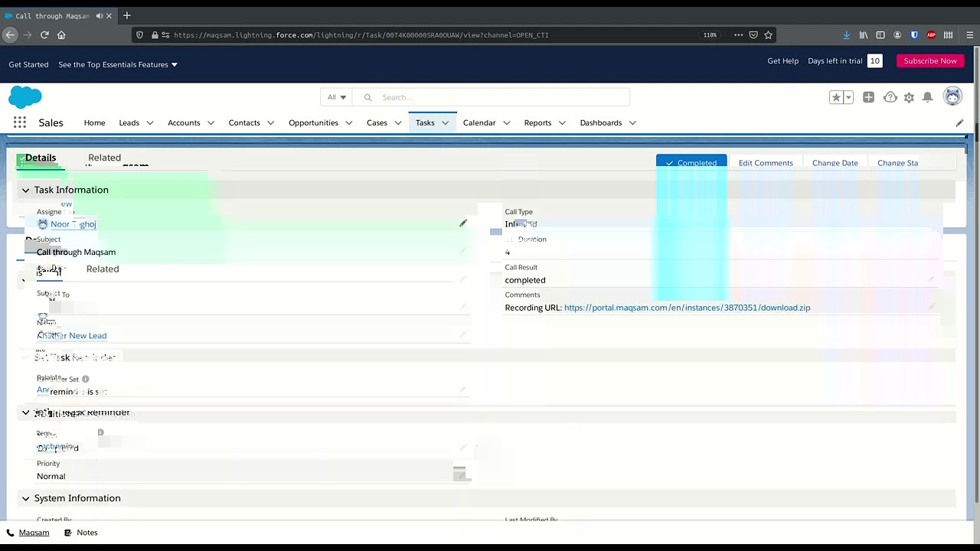Open the Accounts tab
Image resolution: width=980 pixels, height=551 pixels.
click(184, 122)
